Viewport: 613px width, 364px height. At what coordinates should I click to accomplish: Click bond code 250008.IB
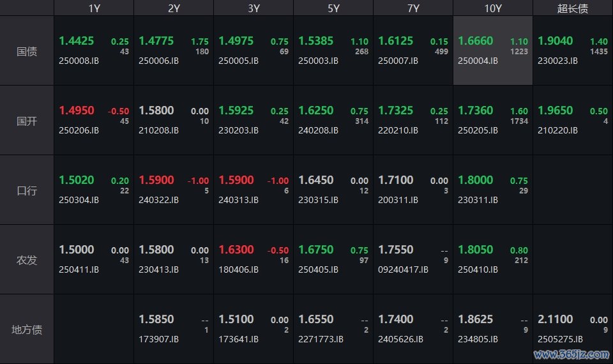tap(79, 61)
